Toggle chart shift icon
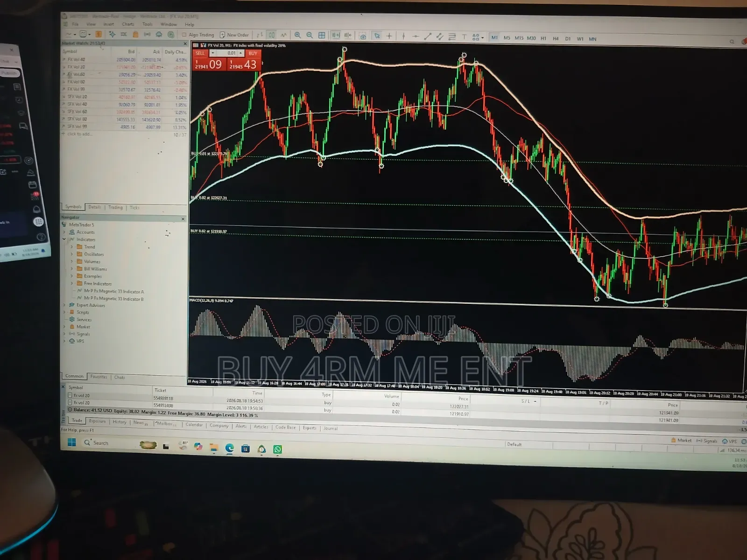Image resolution: width=747 pixels, height=560 pixels. pos(348,35)
